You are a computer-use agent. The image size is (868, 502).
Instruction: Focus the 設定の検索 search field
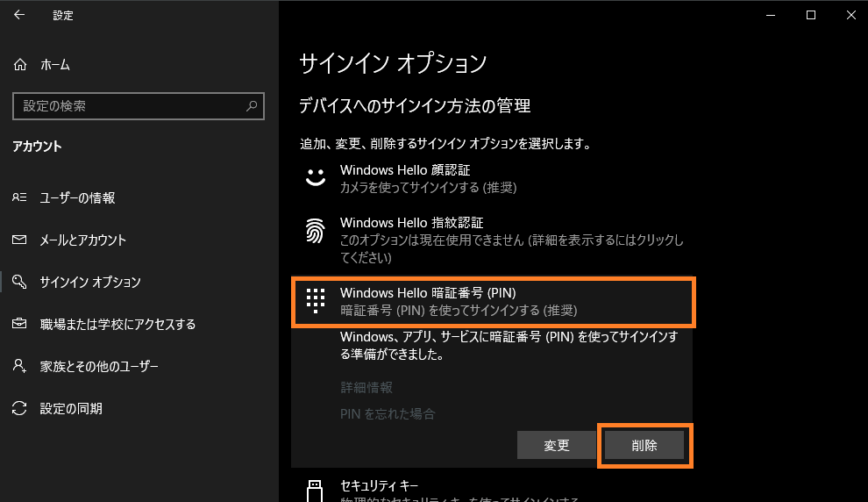pos(139,106)
